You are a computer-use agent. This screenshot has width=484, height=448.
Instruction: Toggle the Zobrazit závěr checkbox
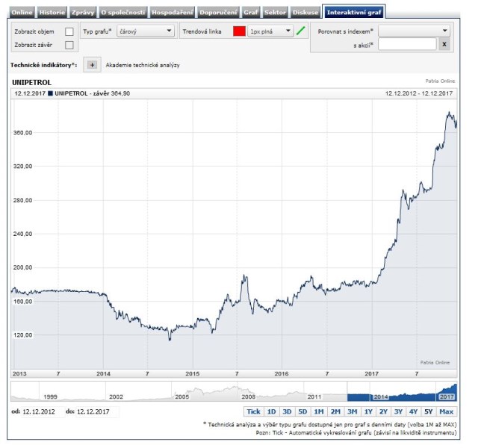pos(69,45)
